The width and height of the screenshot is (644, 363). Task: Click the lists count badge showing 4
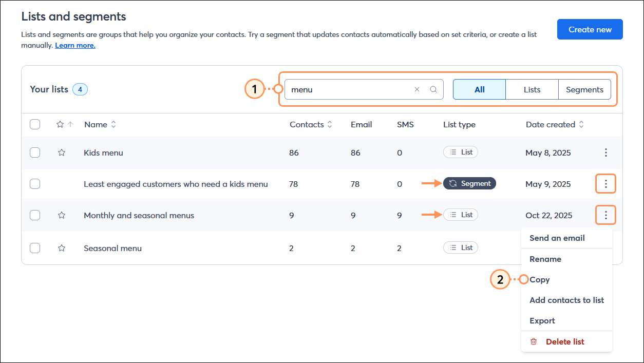pyautogui.click(x=80, y=89)
